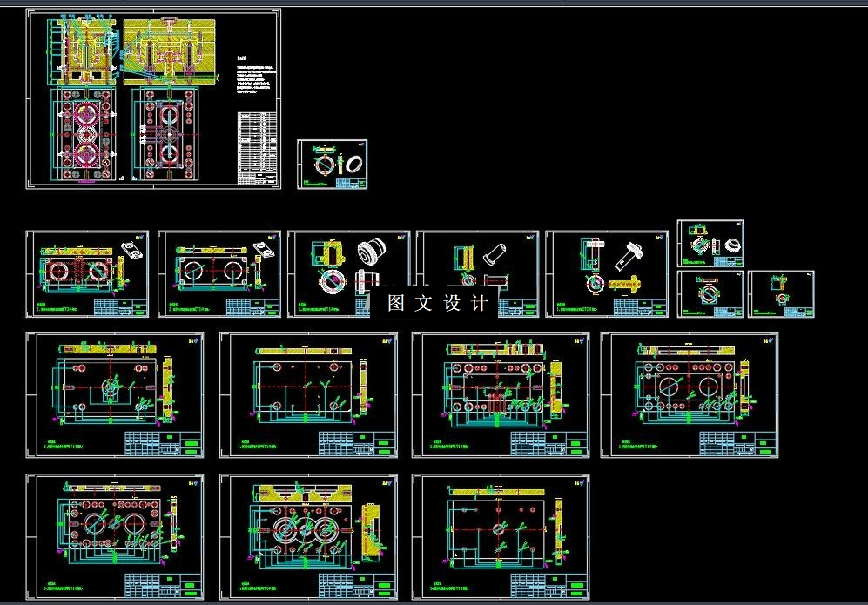Viewport: 868px width, 605px height.
Task: Open second-row sheet showing plate with two round holes
Action: tap(219, 274)
